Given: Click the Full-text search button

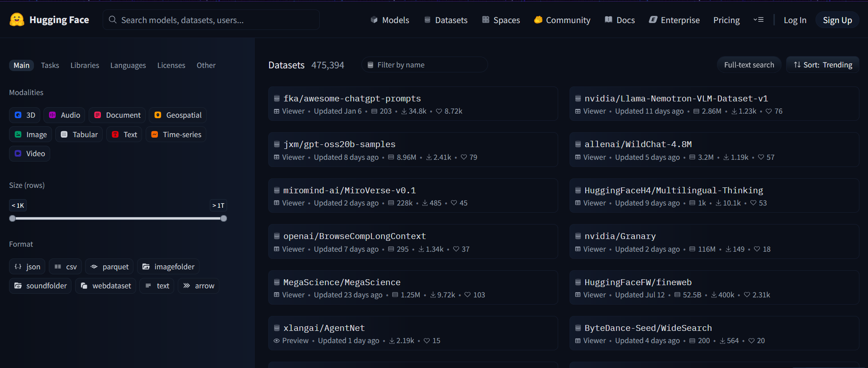Looking at the screenshot, I should pyautogui.click(x=749, y=65).
